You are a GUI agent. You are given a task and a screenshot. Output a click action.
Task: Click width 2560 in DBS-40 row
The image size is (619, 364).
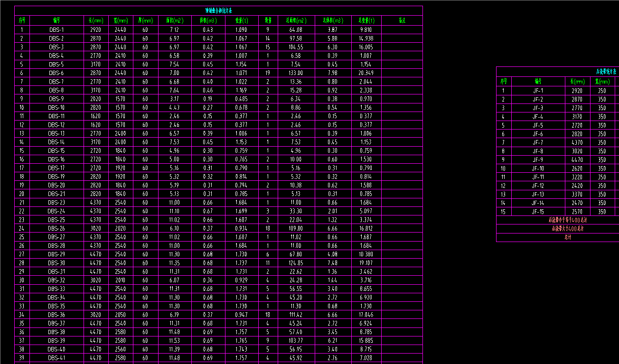121,349
